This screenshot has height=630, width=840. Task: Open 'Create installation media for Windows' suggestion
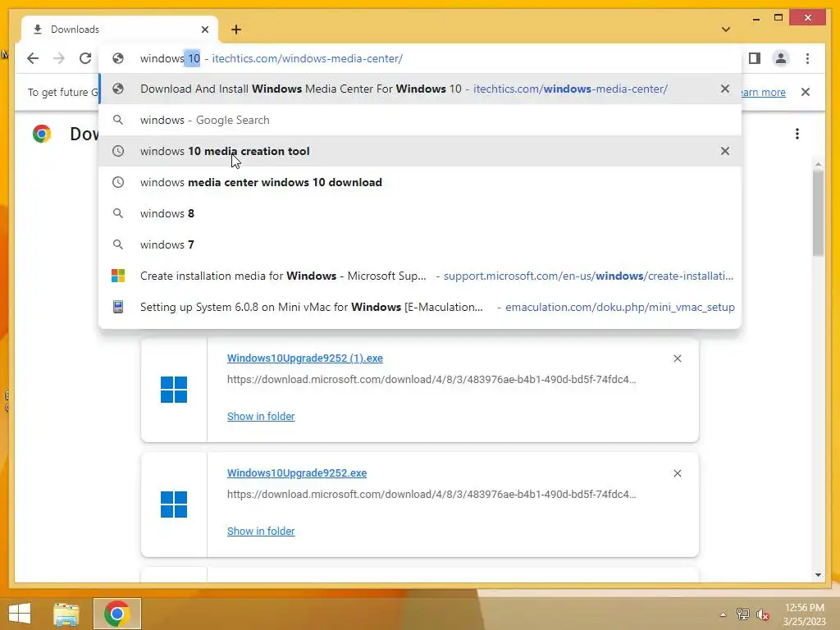tap(420, 276)
